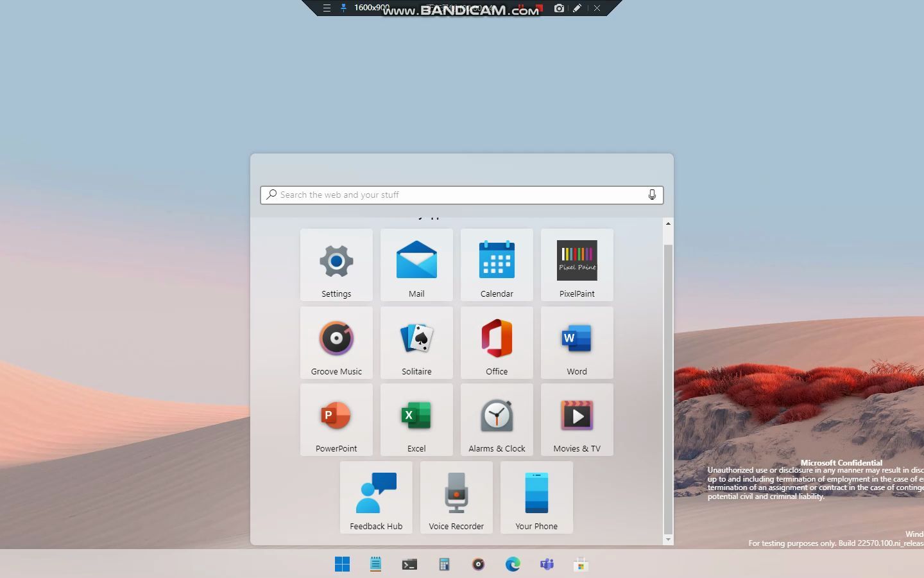
Task: Click the Bandicam pin icon
Action: tap(343, 8)
